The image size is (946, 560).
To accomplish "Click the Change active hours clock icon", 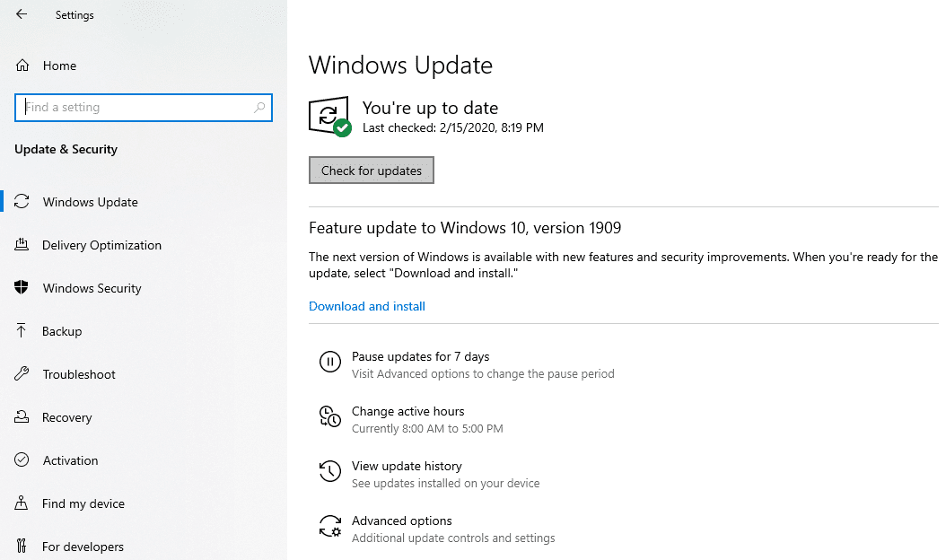I will 330,416.
